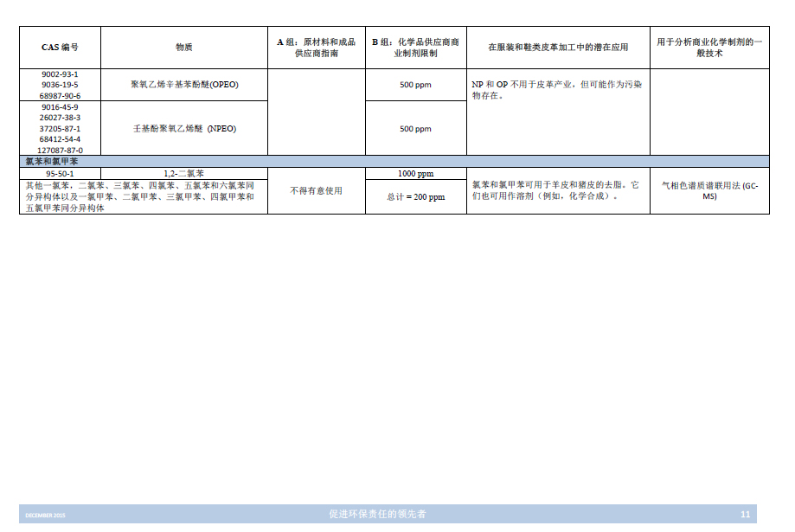
Task: Click the 气相色谱质谱联用法 (GC-MS) technique cell
Action: coord(709,190)
